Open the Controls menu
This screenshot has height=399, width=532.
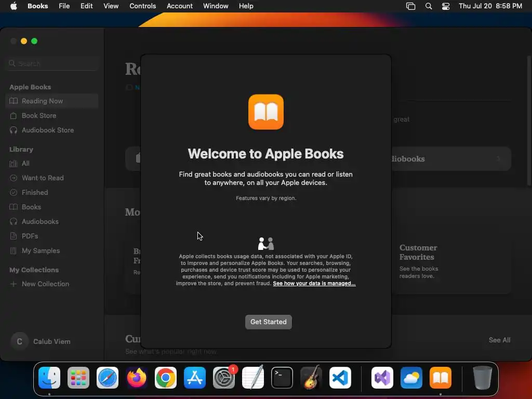click(142, 6)
